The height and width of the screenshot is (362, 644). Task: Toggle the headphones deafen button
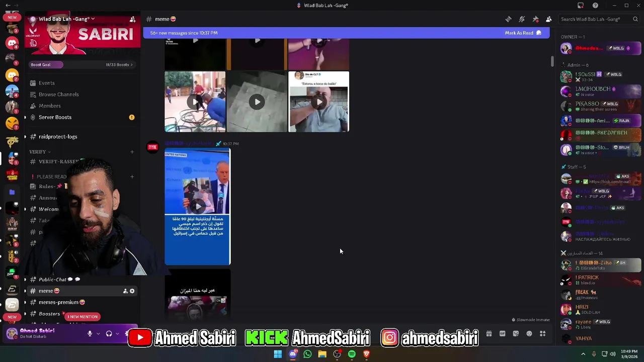pyautogui.click(x=109, y=334)
